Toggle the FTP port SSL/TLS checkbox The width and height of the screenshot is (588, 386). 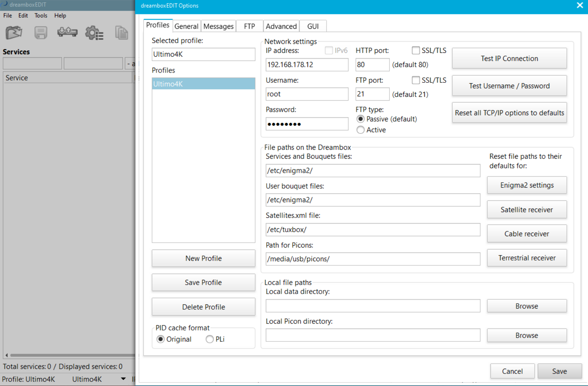click(x=416, y=80)
